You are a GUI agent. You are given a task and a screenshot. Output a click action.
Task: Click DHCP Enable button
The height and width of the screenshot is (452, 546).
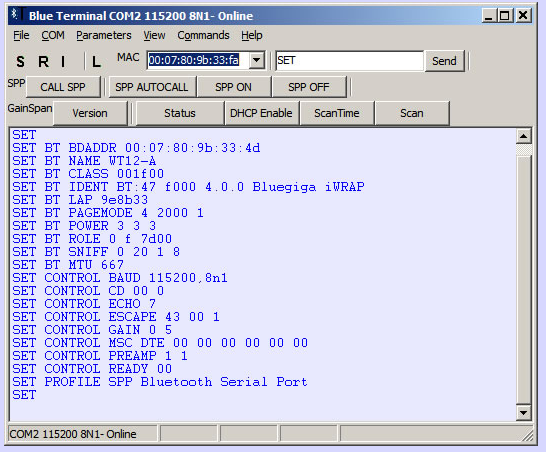tap(261, 113)
